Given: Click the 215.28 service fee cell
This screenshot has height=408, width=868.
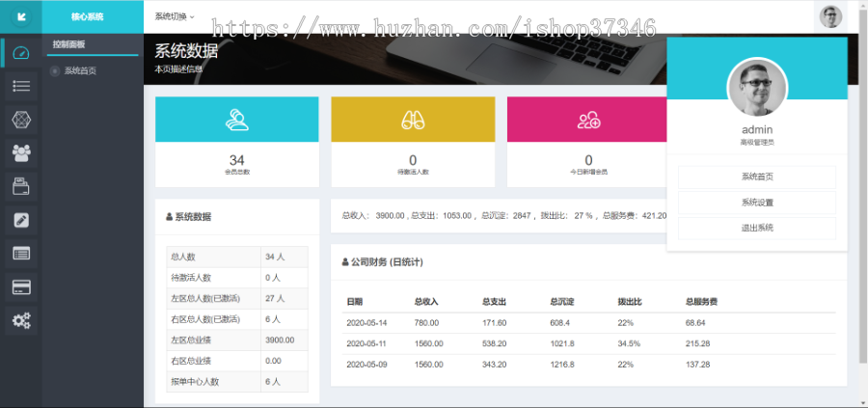Looking at the screenshot, I should point(697,343).
